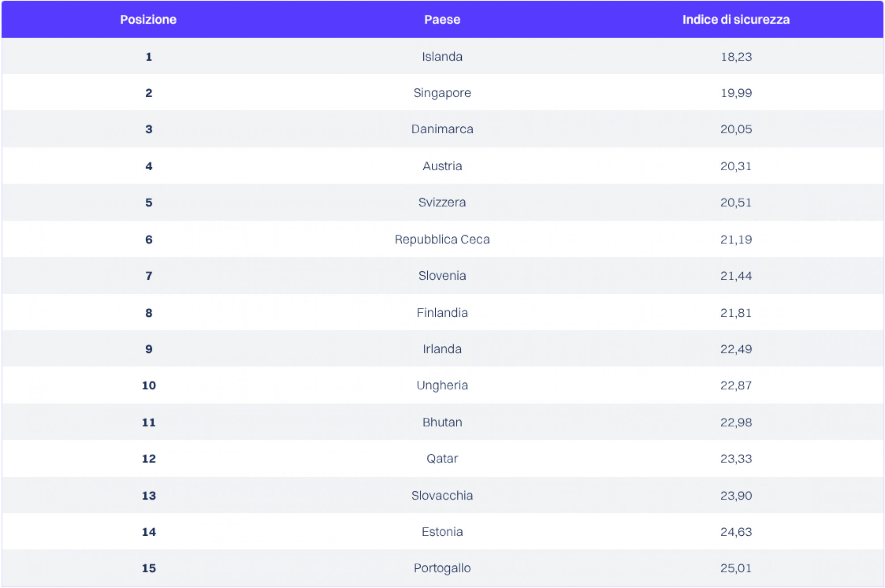Click Qatar in the ranking table
Image resolution: width=885 pixels, height=588 pixels.
pos(442,458)
